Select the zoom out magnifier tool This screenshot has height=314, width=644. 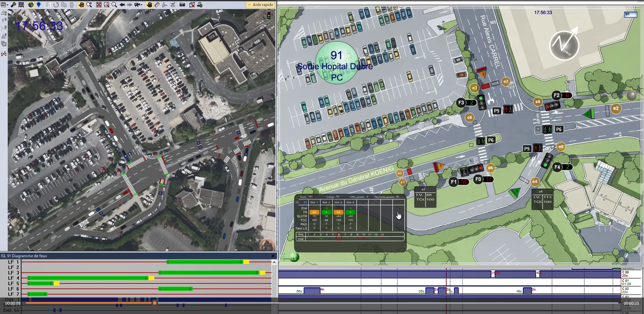114,5
